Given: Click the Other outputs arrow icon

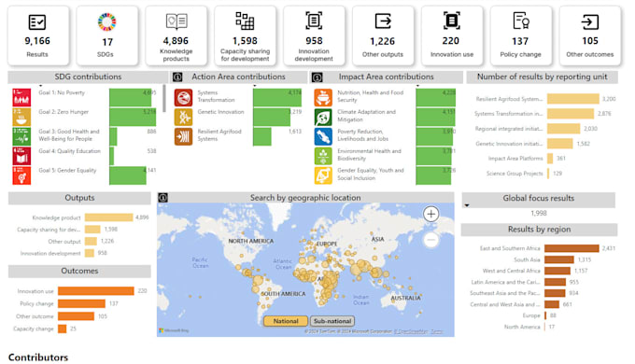Looking at the screenshot, I should click(383, 21).
